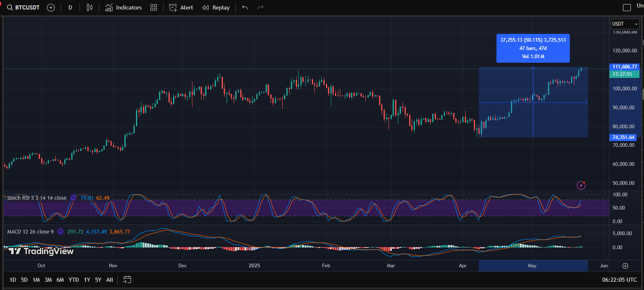Select the 3M date range
This screenshot has height=290, width=644.
[48, 280]
